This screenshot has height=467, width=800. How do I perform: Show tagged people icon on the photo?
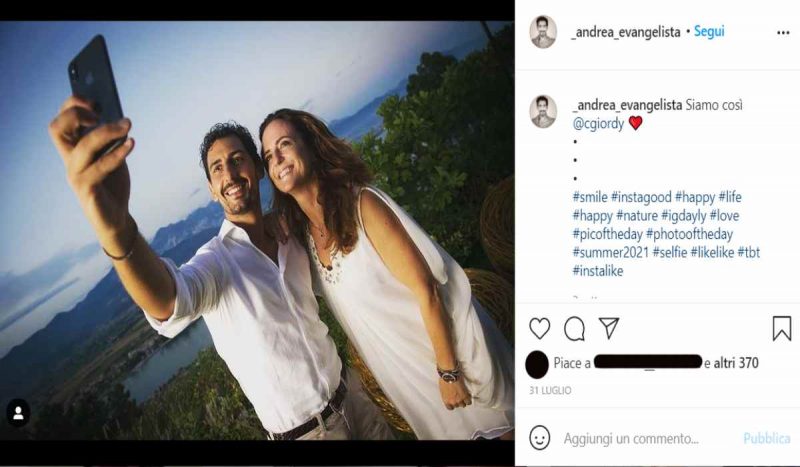click(19, 412)
